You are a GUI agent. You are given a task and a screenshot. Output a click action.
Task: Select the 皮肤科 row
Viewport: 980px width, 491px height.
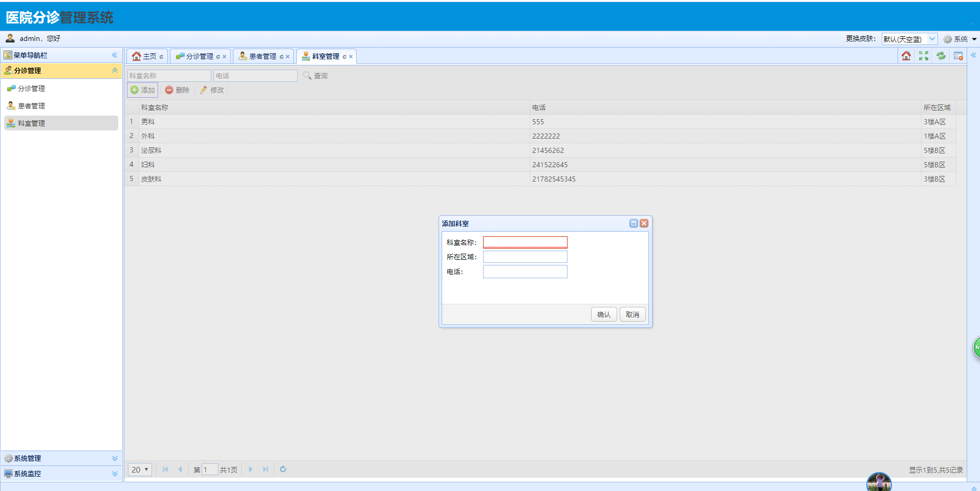click(540, 179)
